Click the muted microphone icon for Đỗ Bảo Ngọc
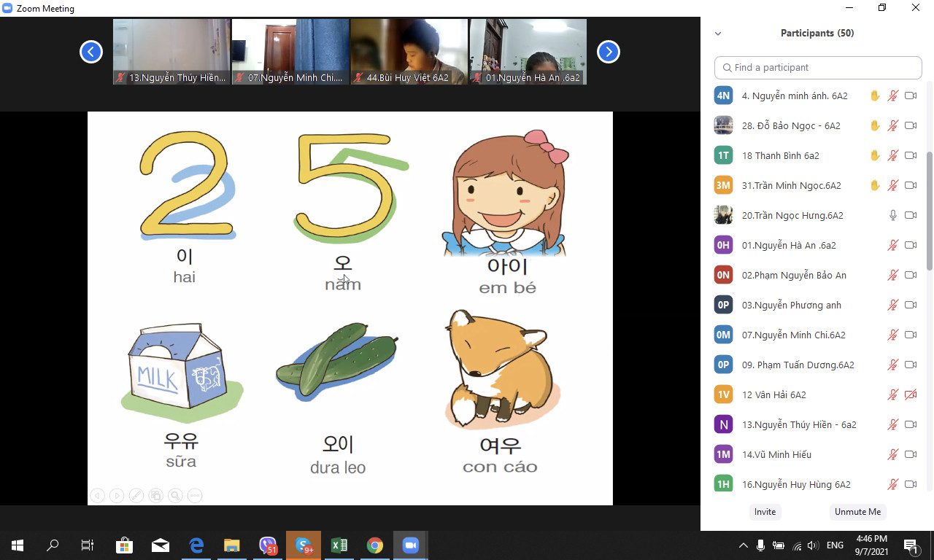The width and height of the screenshot is (934, 560). (x=892, y=125)
